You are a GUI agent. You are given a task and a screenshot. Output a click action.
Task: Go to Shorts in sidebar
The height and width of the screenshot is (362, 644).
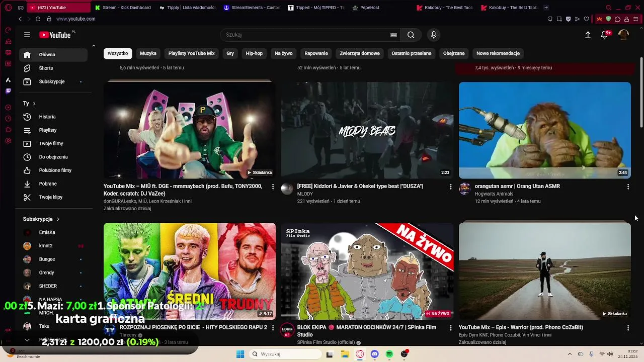coord(53,68)
